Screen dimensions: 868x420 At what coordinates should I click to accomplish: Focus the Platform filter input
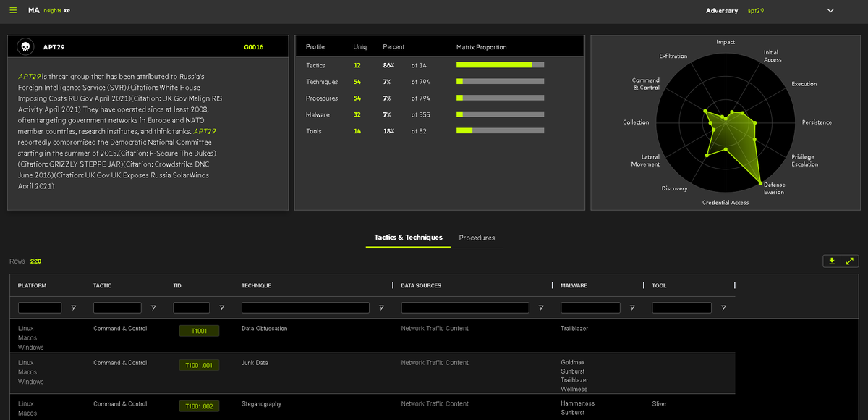point(40,308)
